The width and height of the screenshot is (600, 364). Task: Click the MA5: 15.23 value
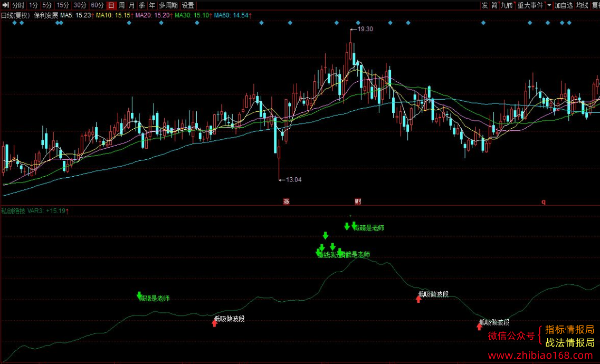point(77,16)
